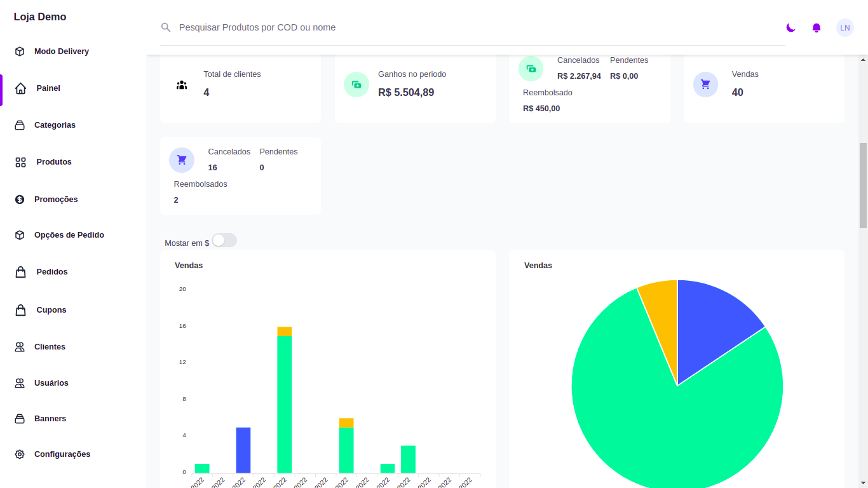Click the Produtos grid icon
This screenshot has height=488, width=868.
(x=20, y=162)
